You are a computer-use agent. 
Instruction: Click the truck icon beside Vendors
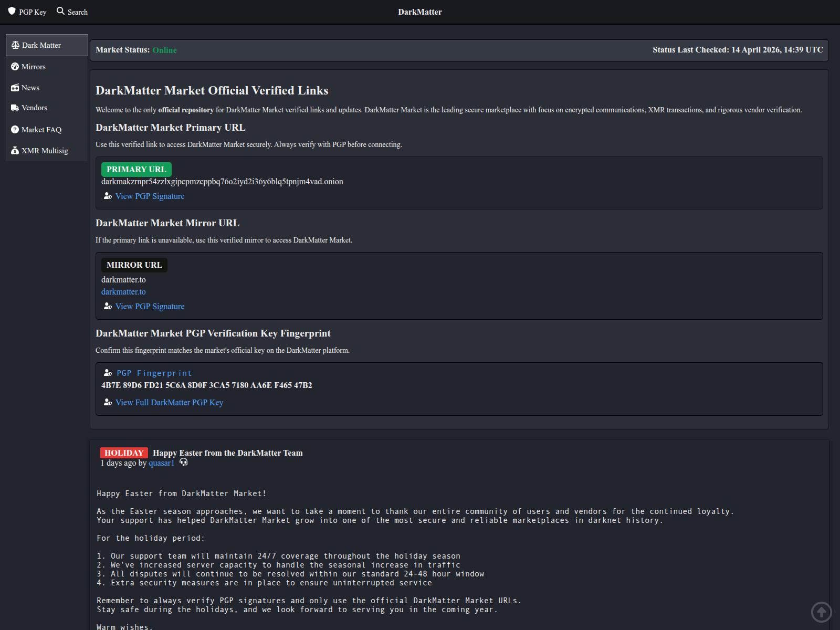(x=15, y=108)
